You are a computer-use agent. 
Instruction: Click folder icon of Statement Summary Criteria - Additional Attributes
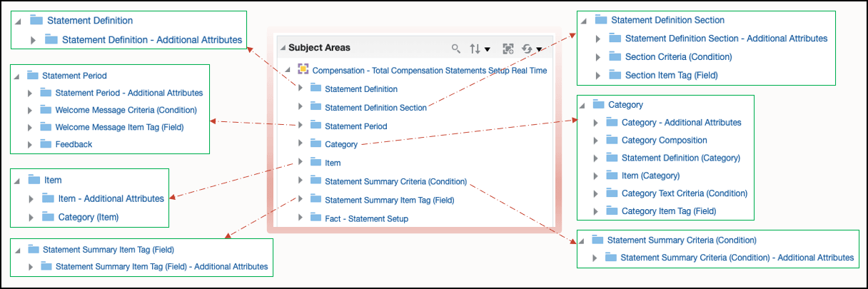(x=611, y=258)
